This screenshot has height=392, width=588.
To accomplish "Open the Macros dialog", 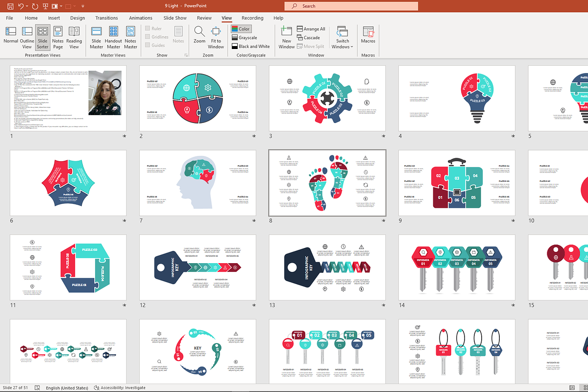I will (x=368, y=35).
